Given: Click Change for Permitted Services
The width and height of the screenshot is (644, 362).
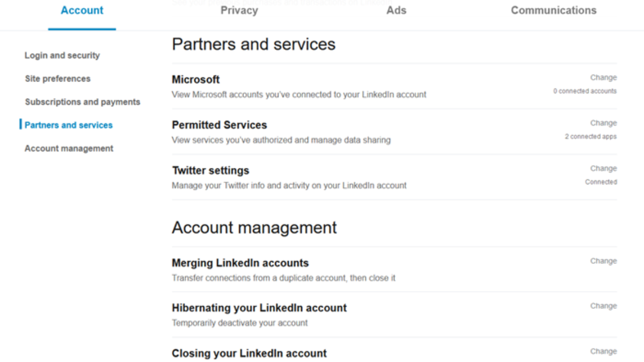Looking at the screenshot, I should point(603,123).
